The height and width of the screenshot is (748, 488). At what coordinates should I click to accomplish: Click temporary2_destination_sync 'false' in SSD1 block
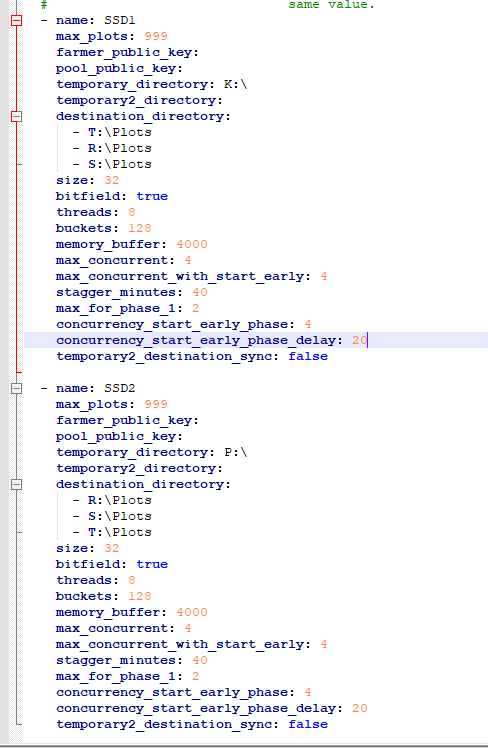point(308,356)
